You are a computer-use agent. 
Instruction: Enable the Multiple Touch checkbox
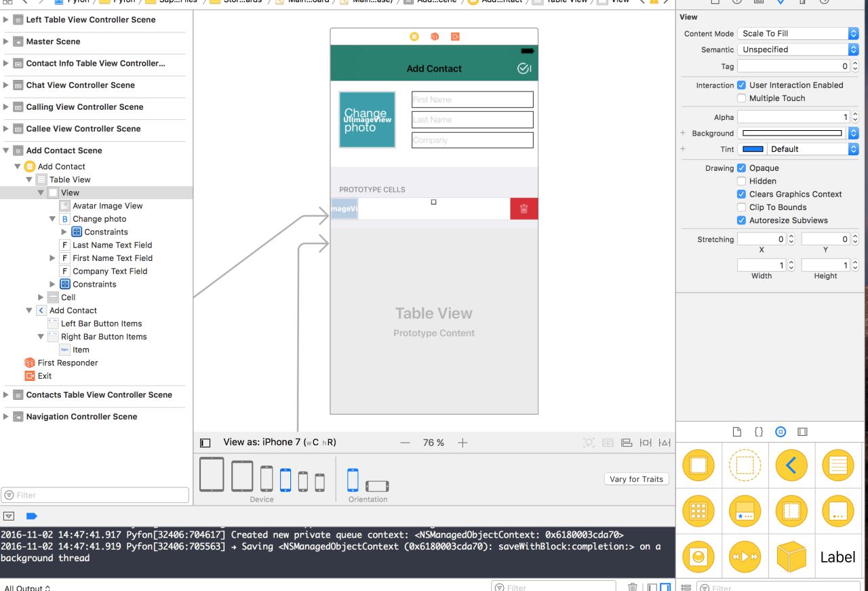pos(741,98)
